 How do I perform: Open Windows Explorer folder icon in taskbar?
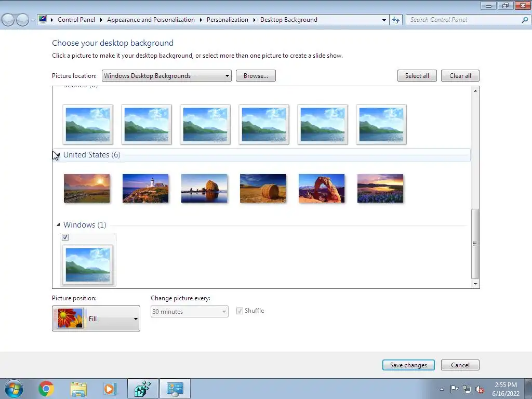pyautogui.click(x=78, y=389)
